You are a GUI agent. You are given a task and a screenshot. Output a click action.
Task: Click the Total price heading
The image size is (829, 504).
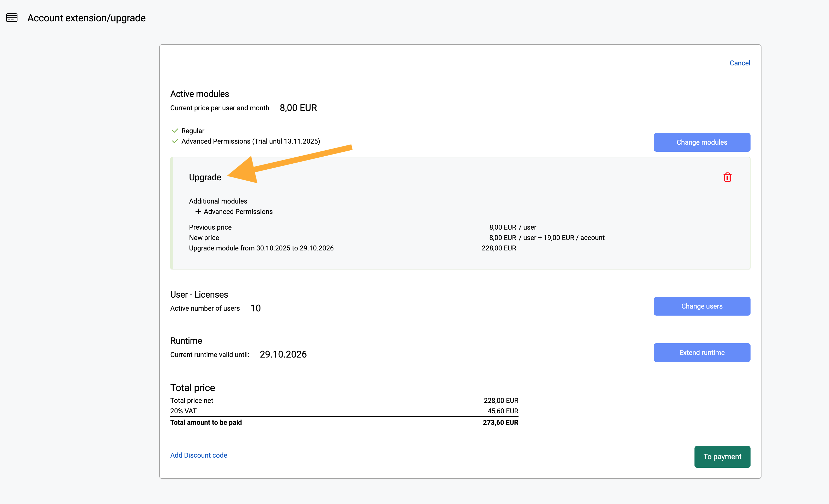tap(192, 388)
